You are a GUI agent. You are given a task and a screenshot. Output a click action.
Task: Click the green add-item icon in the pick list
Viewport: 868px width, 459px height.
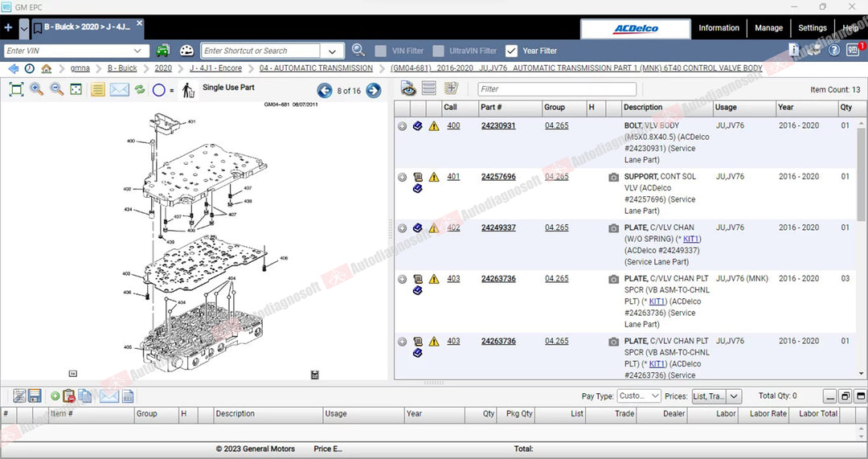(x=55, y=395)
